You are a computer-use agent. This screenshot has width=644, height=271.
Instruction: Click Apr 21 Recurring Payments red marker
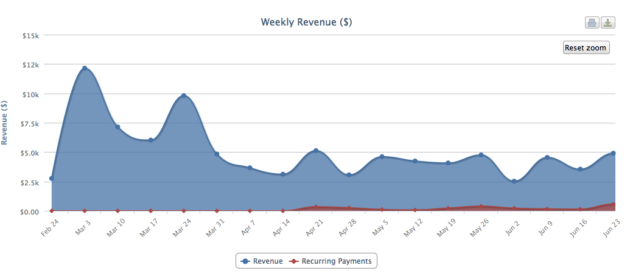coord(316,208)
